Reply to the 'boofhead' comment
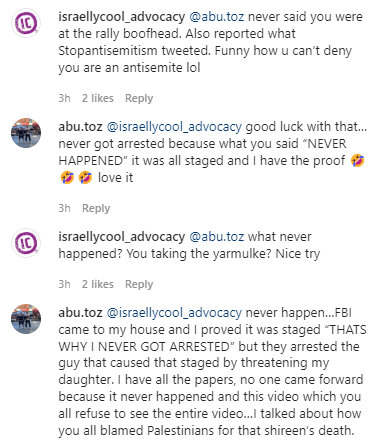 pyautogui.click(x=139, y=98)
